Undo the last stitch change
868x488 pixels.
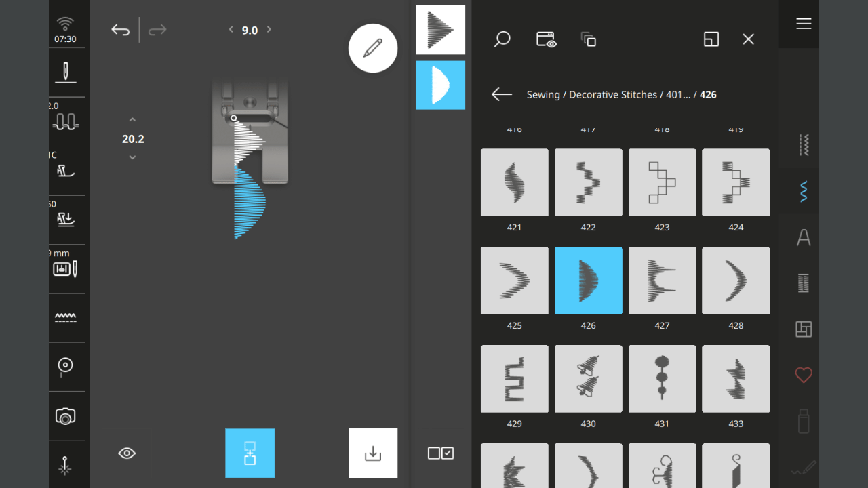coord(120,30)
